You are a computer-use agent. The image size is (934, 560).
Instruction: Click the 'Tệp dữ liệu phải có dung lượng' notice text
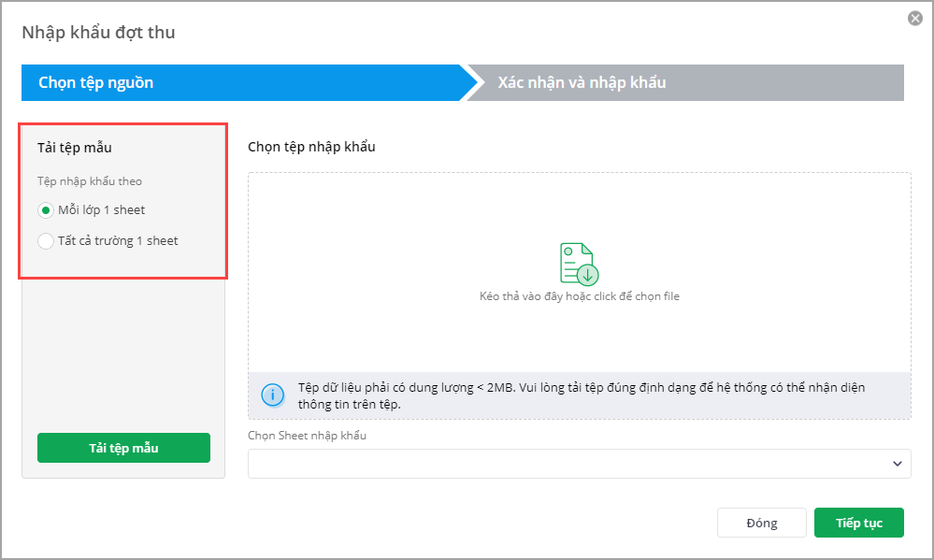point(582,395)
